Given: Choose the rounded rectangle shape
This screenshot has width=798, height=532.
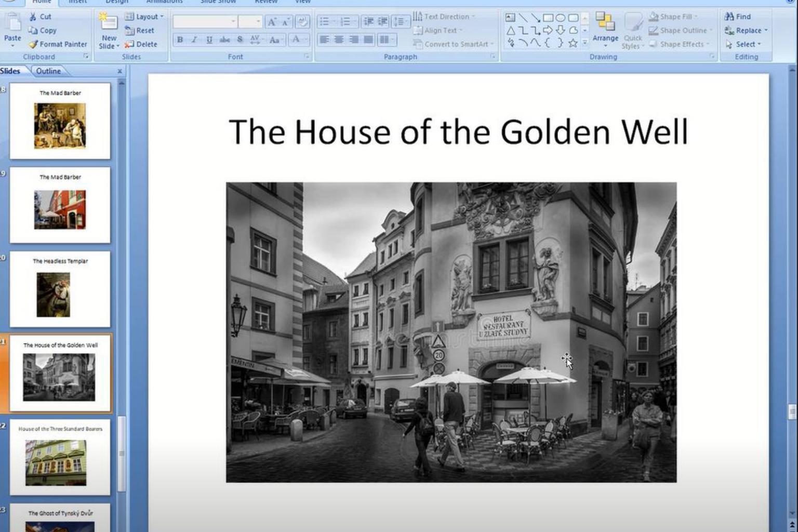Looking at the screenshot, I should pyautogui.click(x=573, y=17).
